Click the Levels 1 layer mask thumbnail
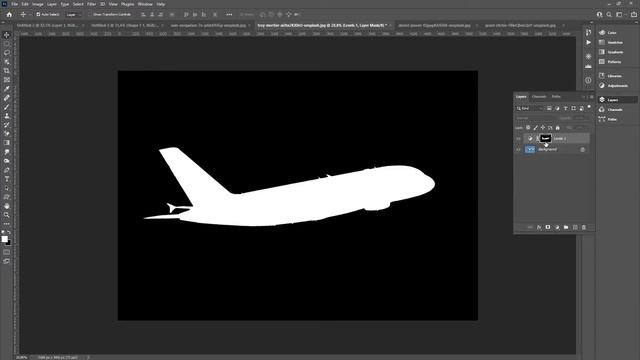 point(545,138)
